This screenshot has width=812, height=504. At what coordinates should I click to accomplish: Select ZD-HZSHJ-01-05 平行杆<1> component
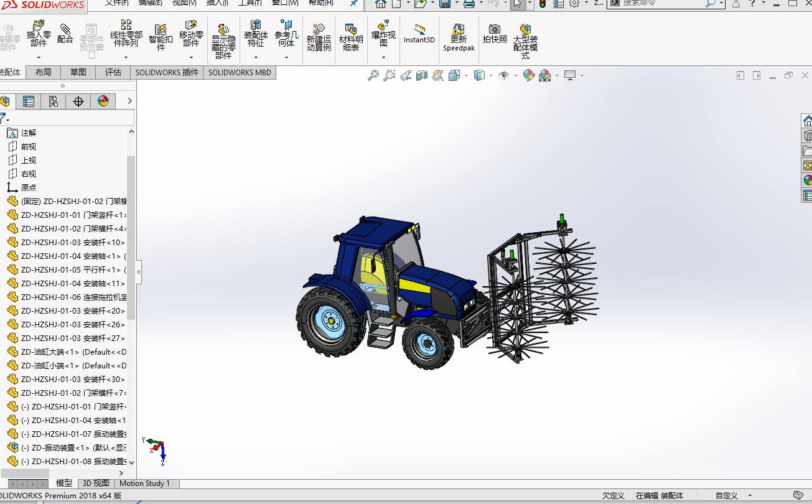[67, 270]
